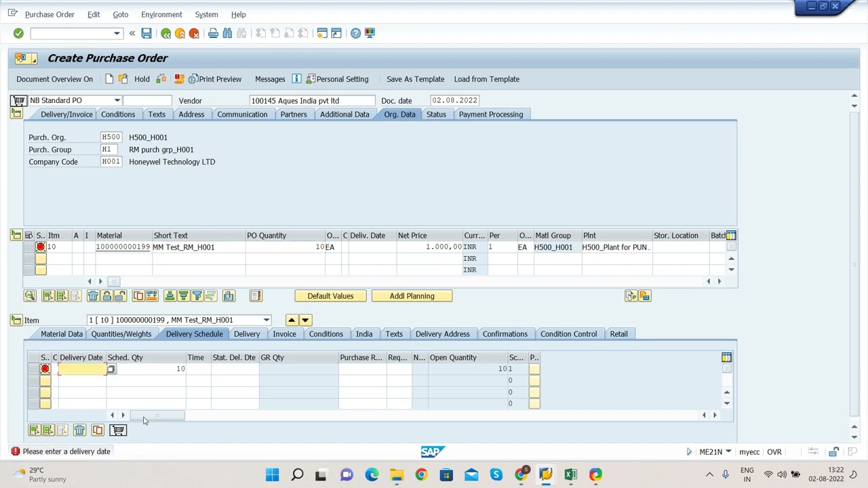Click Document Overview On button

tap(55, 79)
